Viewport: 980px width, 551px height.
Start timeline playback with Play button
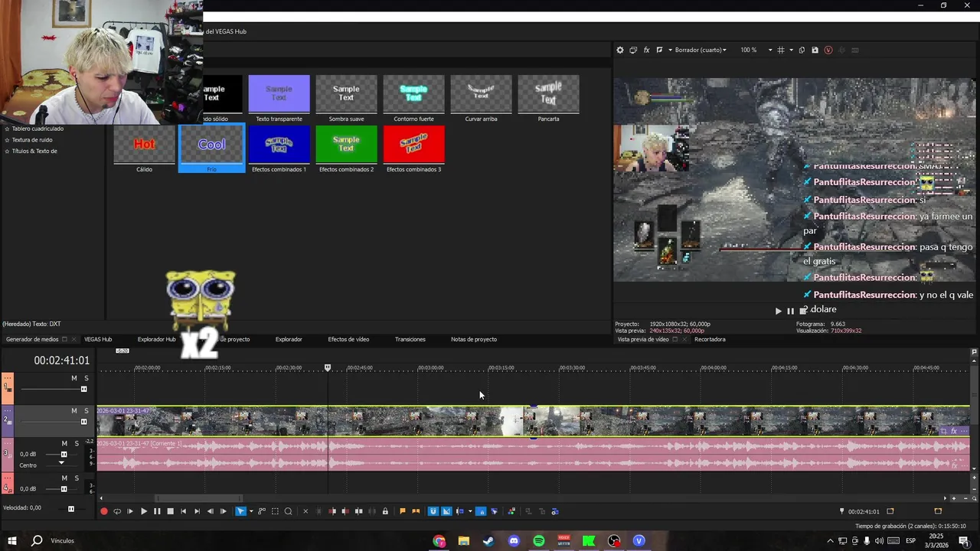point(143,511)
